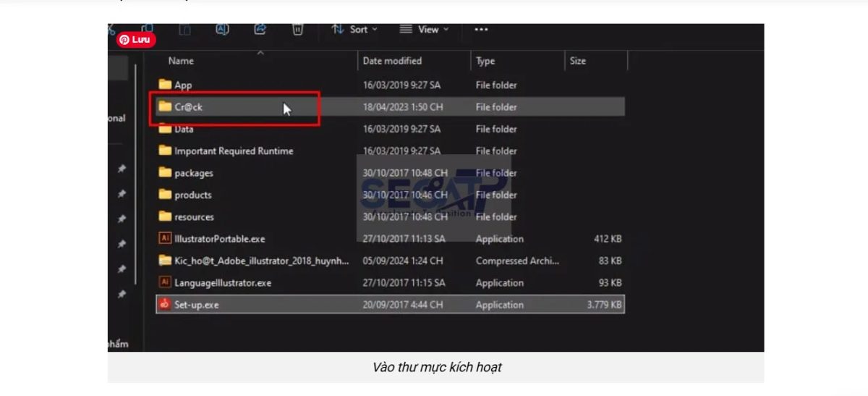Select the name Important Required Runtime
868x396 pixels.
[234, 151]
